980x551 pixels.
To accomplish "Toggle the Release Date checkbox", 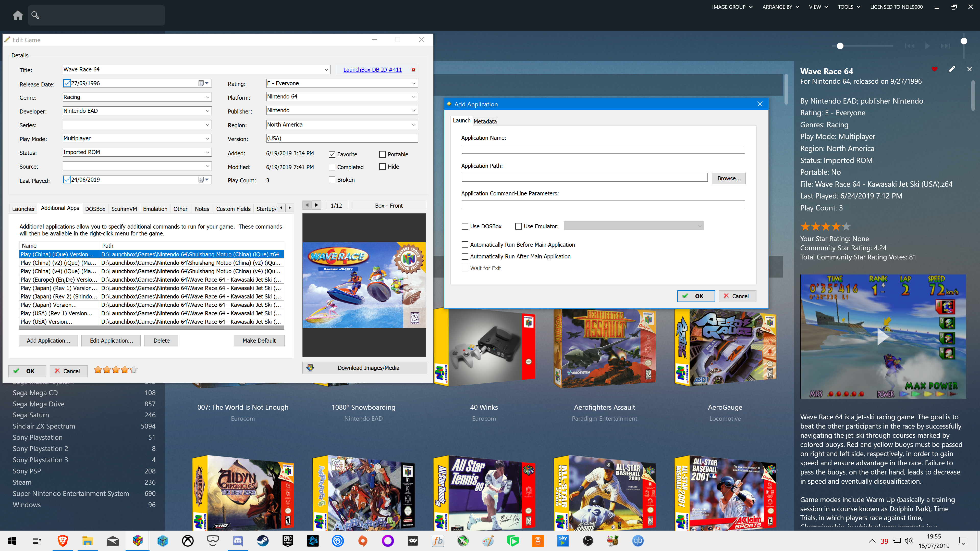I will (67, 83).
